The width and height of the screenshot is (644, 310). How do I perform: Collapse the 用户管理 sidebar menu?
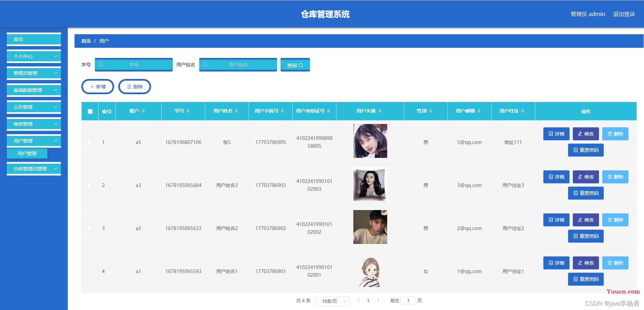34,141
